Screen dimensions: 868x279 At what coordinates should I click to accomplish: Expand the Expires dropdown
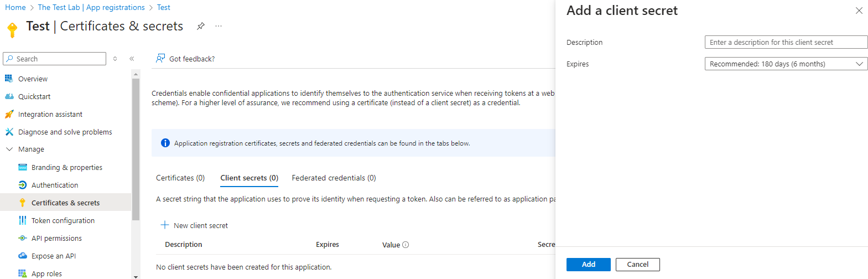786,64
